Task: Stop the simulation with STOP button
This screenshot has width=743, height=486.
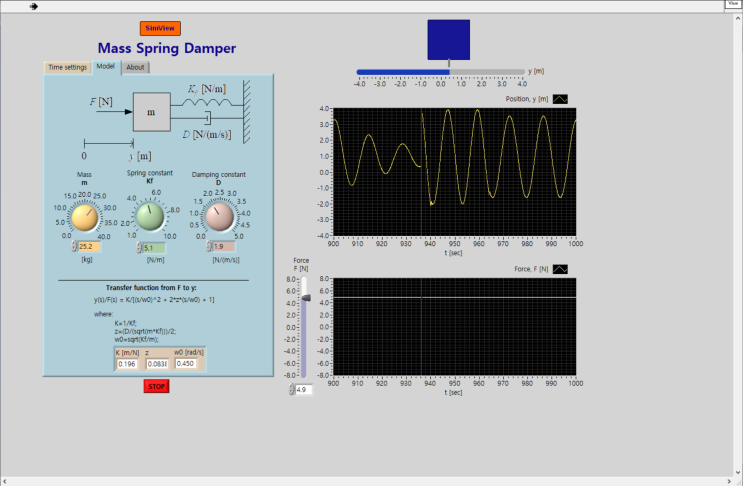Action: coord(156,387)
